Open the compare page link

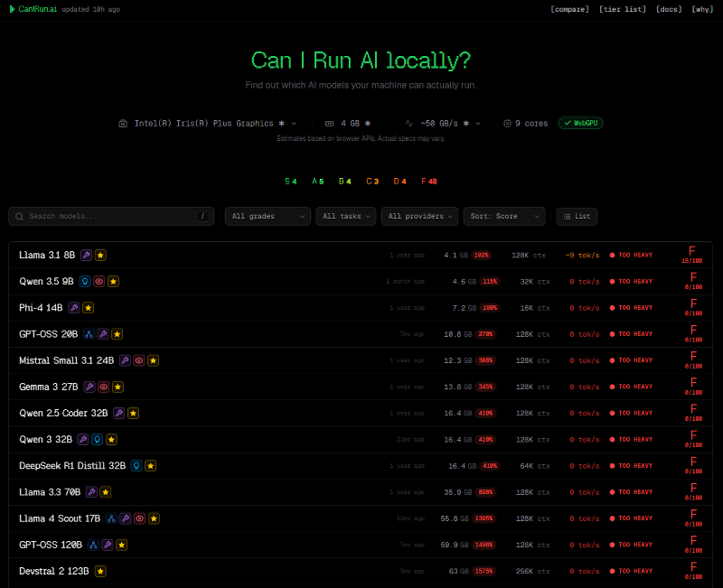tap(569, 9)
